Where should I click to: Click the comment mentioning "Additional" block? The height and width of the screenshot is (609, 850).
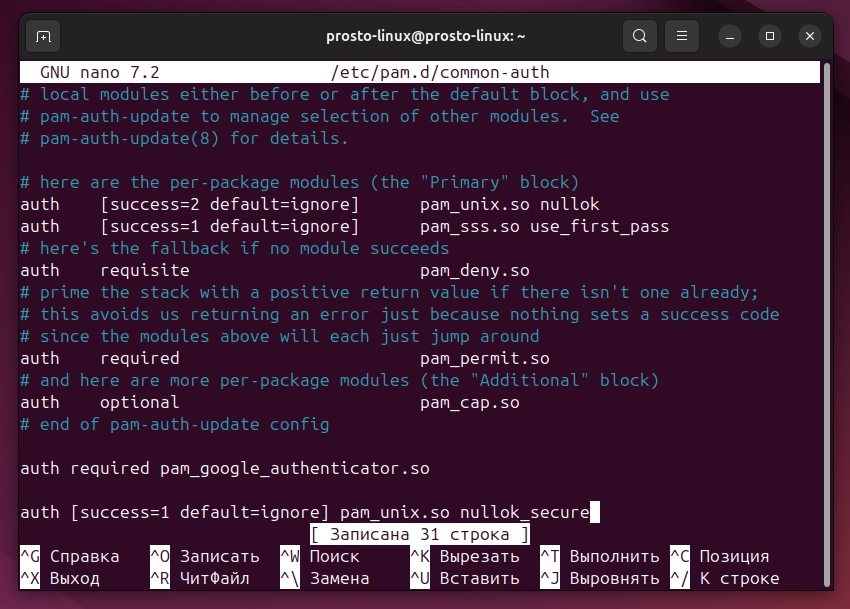click(340, 381)
